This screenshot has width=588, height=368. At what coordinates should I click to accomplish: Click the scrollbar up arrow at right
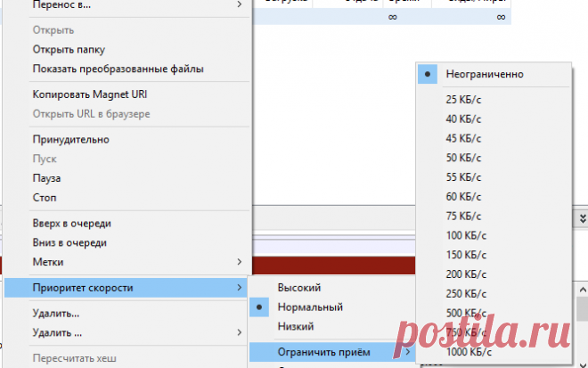click(583, 290)
